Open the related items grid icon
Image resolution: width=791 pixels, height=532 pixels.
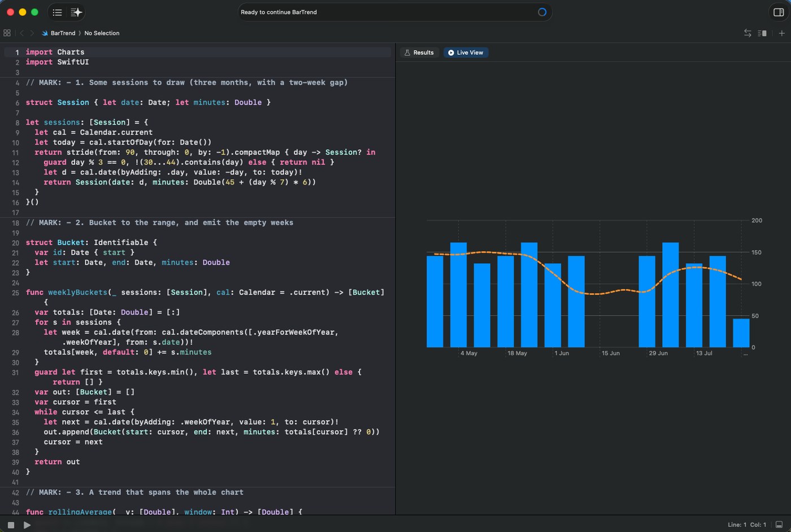(x=7, y=33)
